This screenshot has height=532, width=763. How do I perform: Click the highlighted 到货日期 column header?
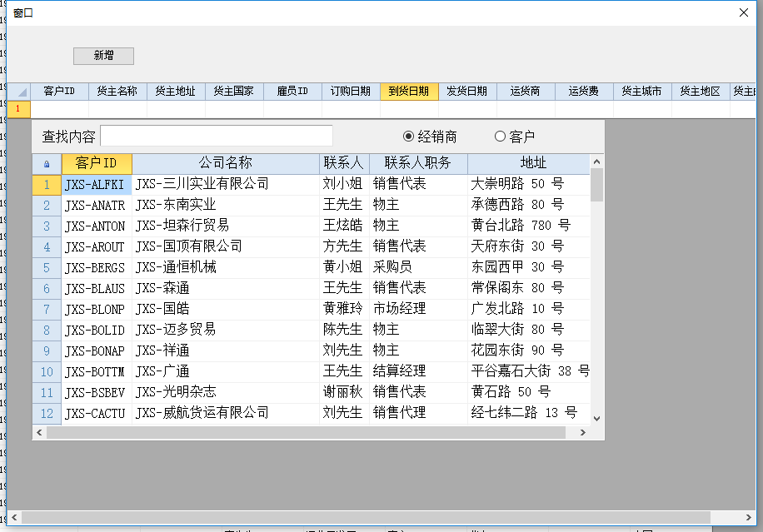point(409,92)
